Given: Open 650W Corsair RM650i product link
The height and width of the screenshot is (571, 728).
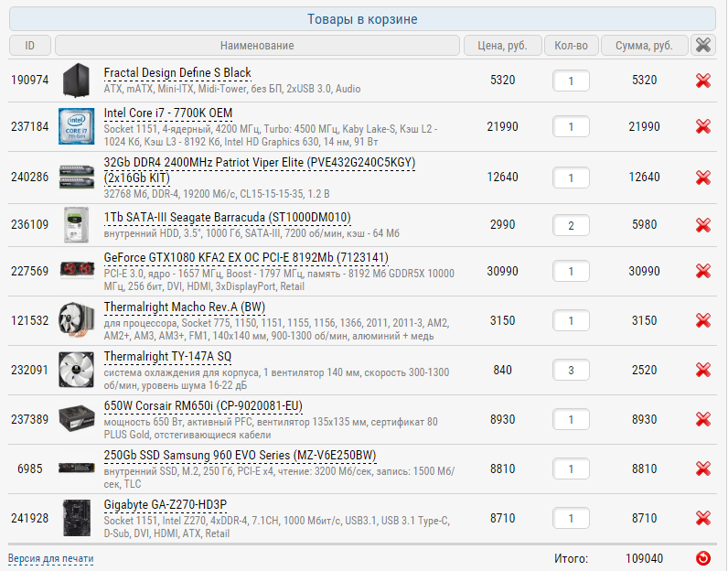Looking at the screenshot, I should [203, 406].
